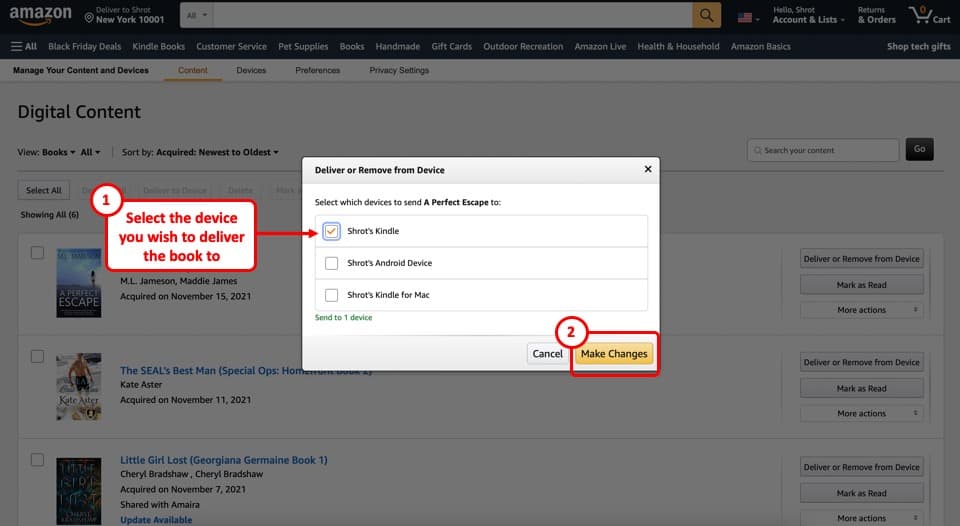Open the All filter dropdown beside Books
Screen dimensions: 960x526
(90, 152)
